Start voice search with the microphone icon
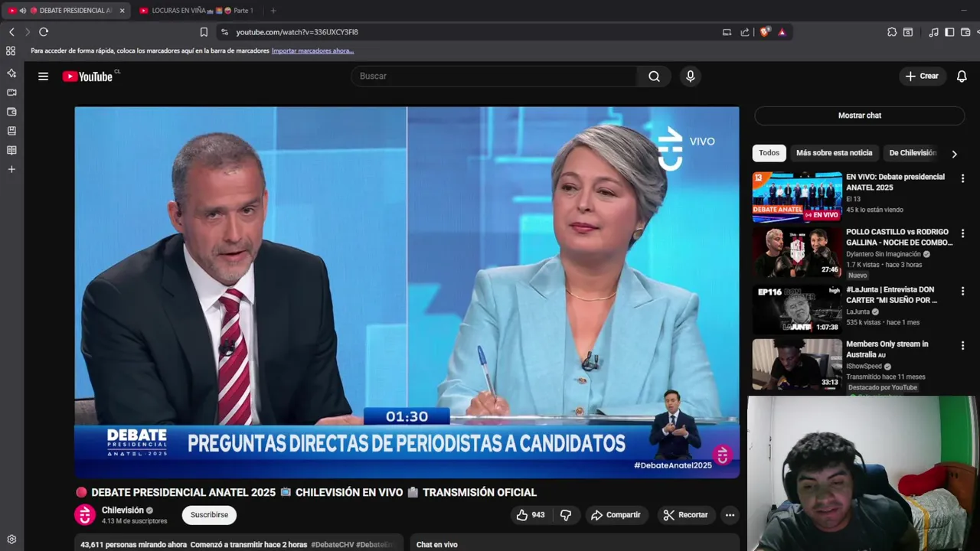 pos(690,77)
